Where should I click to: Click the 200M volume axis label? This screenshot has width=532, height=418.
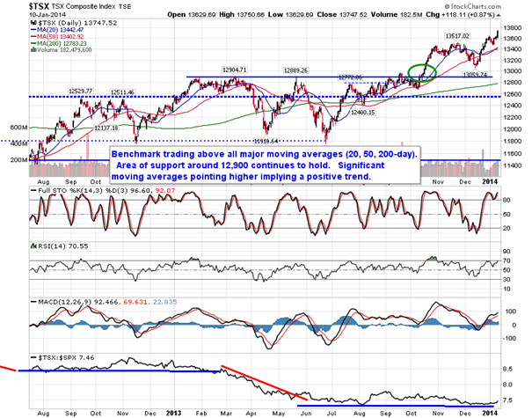(18, 160)
